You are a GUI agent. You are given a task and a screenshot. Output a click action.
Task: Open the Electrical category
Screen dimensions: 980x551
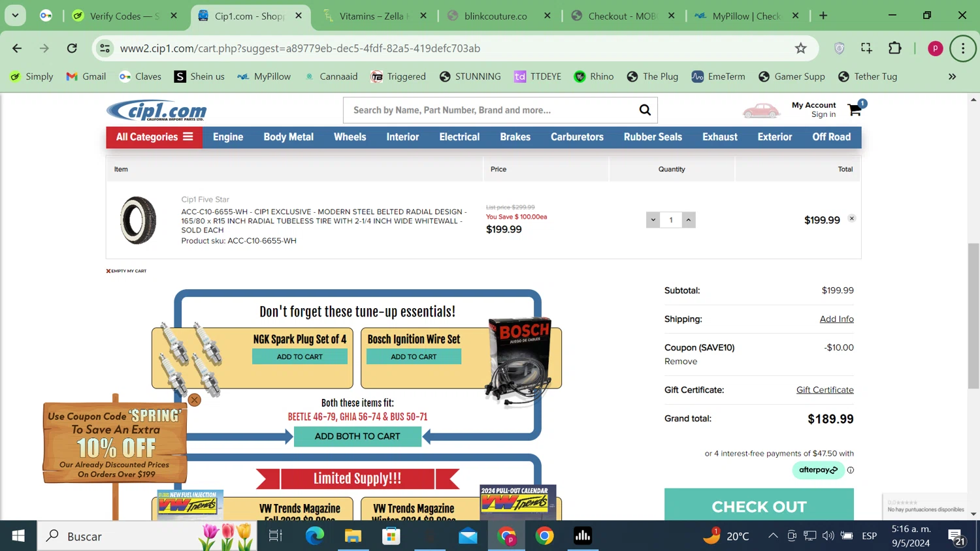(459, 137)
